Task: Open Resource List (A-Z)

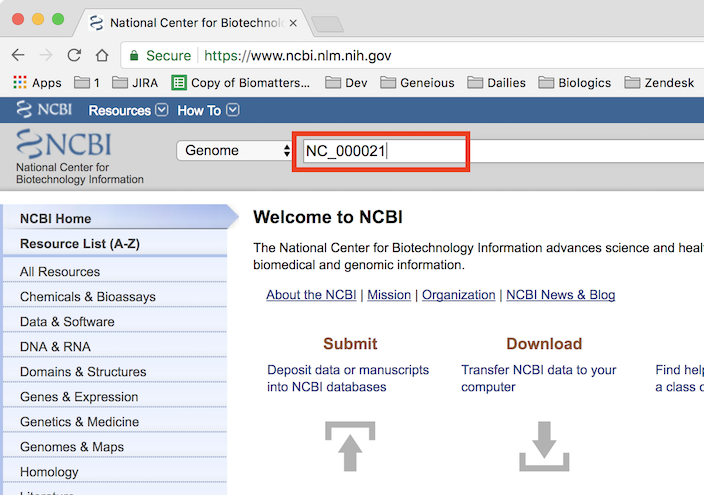Action: (x=115, y=243)
